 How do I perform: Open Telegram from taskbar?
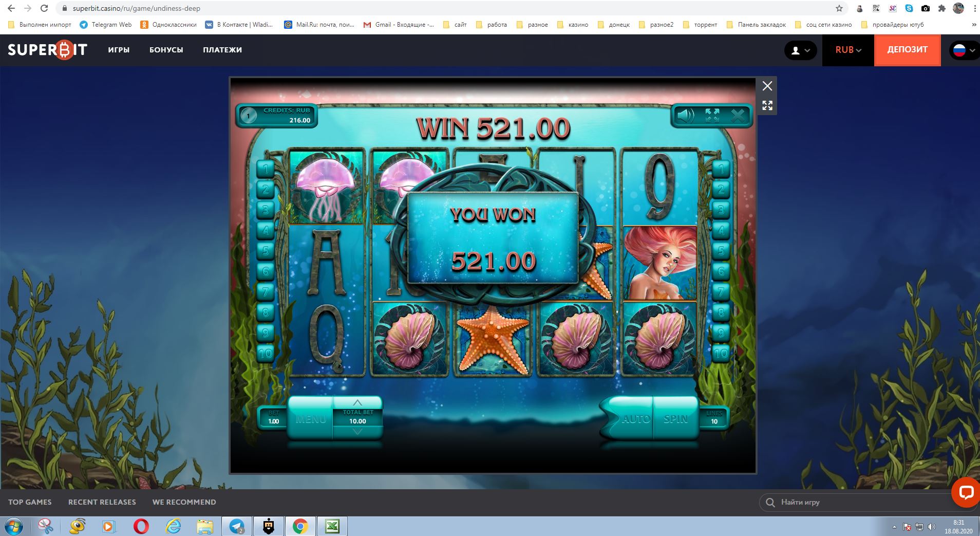tap(237, 527)
